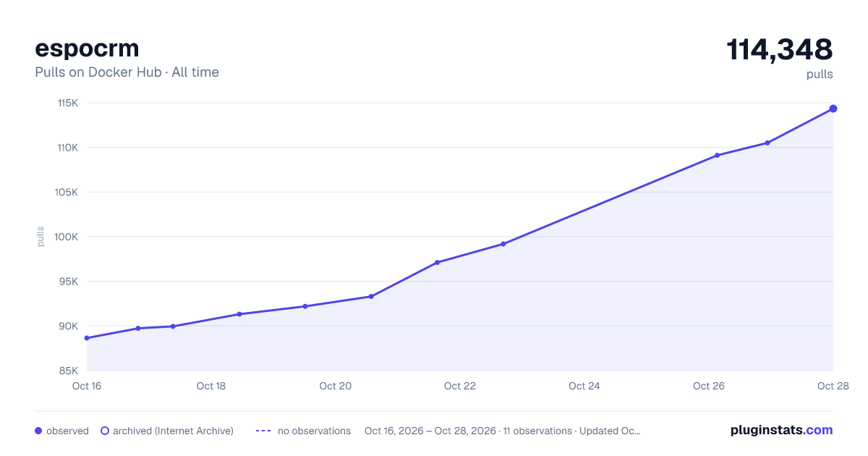This screenshot has height=456, width=868.
Task: Click the dashed 'no observations' legend line
Action: [x=263, y=431]
